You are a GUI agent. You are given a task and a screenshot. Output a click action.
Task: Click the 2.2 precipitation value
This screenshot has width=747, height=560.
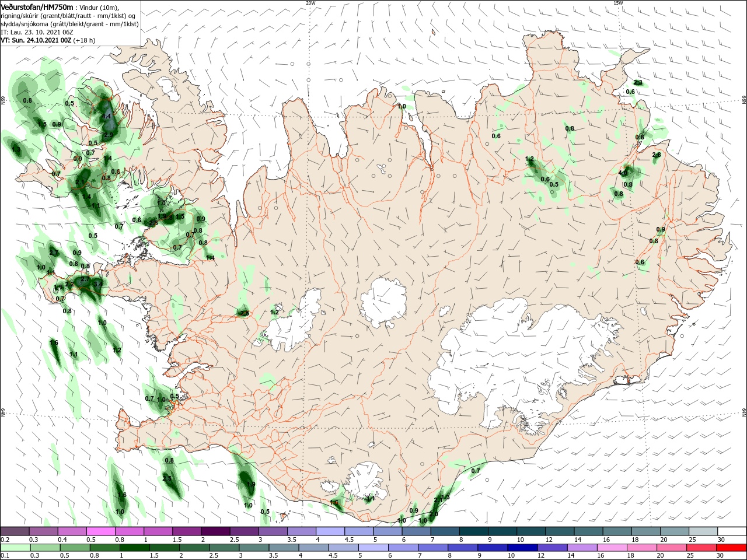pos(69,285)
